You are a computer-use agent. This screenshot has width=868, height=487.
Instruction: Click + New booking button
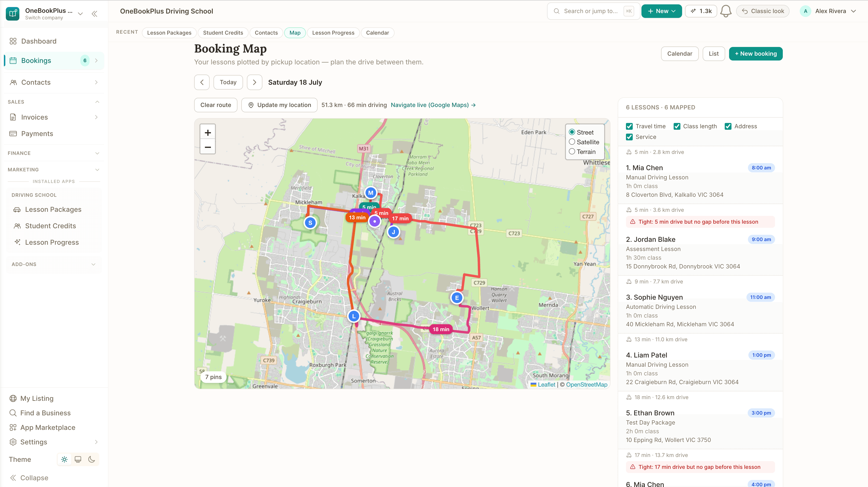[x=756, y=54]
